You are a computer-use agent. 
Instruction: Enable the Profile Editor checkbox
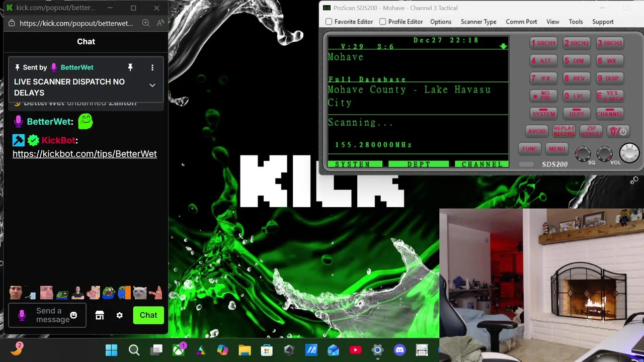point(383,22)
